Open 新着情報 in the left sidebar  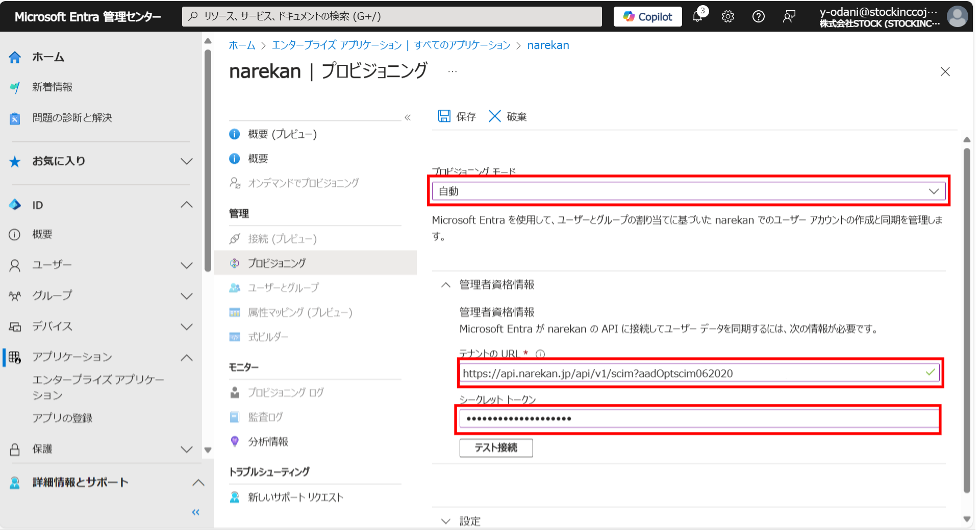coord(52,87)
